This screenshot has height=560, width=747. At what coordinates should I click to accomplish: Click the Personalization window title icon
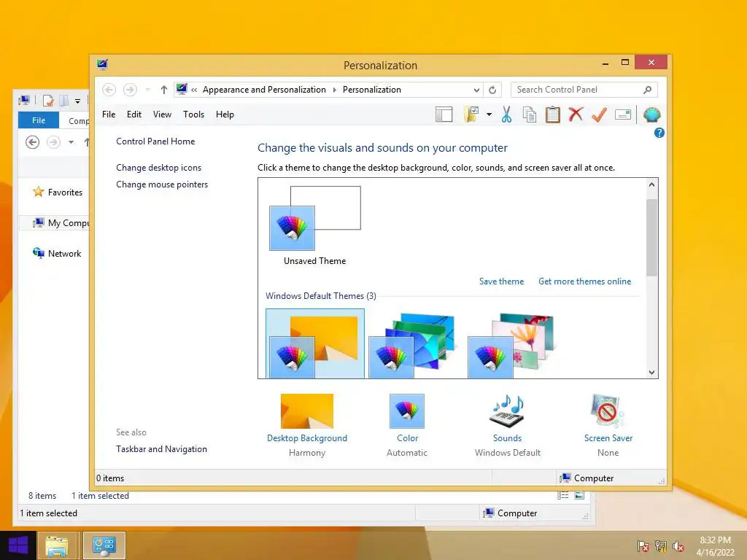click(102, 65)
